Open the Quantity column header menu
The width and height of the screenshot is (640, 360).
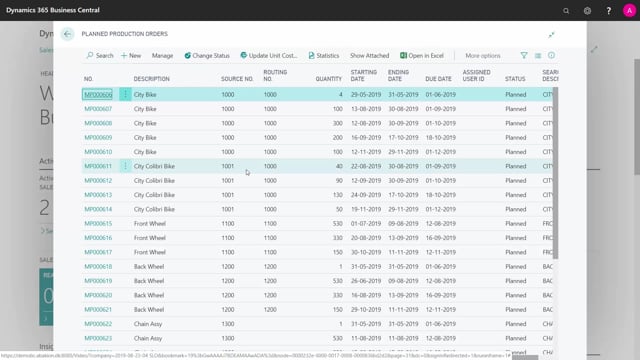[x=328, y=79]
